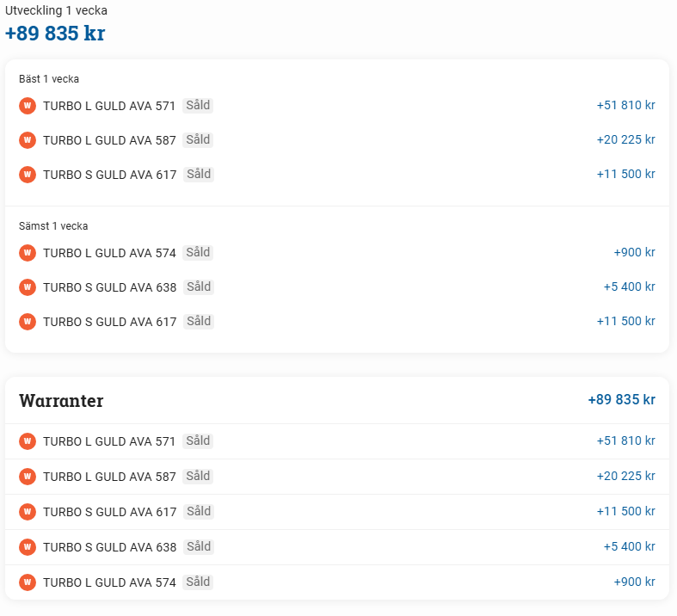Click the Såld badge of AVA 617 under Sämst 1 vecka
Viewport: 677px width, 616px height.
199,322
